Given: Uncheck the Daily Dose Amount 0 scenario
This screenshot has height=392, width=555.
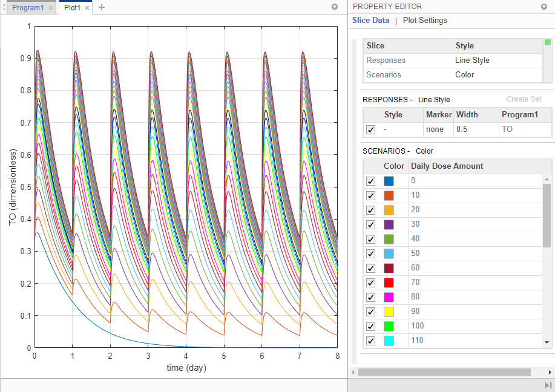Looking at the screenshot, I should (371, 181).
